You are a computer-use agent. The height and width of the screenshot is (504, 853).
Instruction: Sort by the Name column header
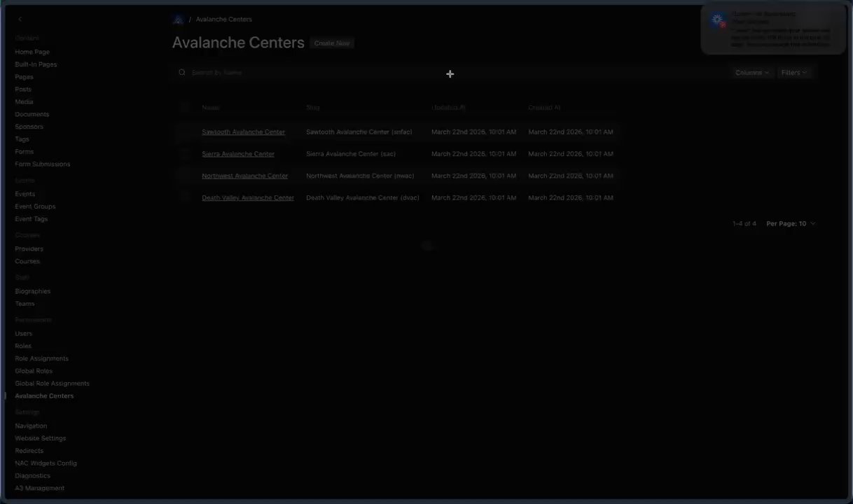coord(211,107)
